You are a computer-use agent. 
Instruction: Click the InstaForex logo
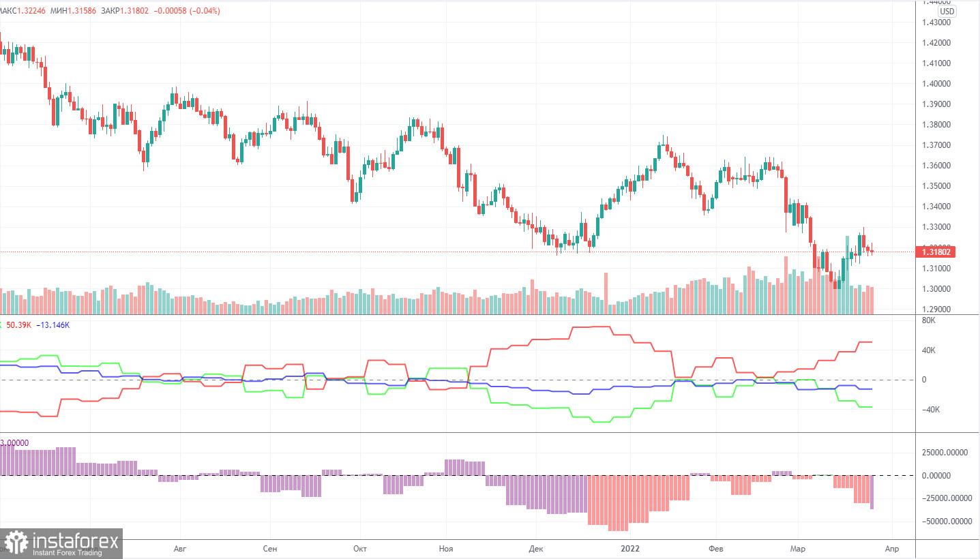click(61, 543)
